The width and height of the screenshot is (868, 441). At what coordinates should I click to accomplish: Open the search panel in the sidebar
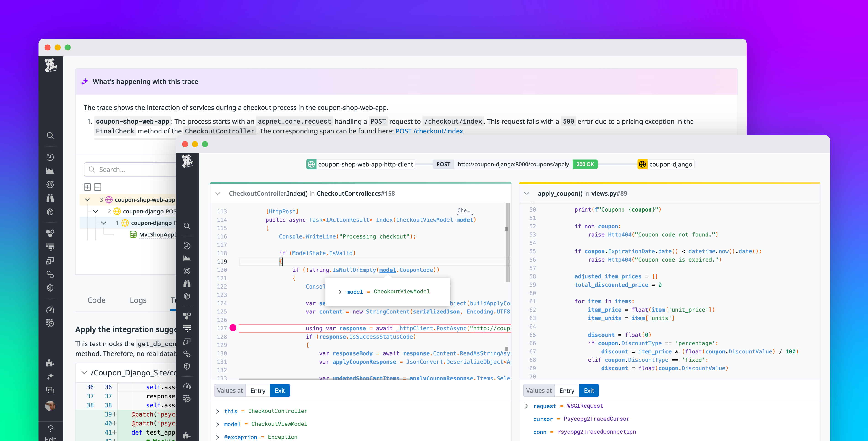[x=50, y=135]
